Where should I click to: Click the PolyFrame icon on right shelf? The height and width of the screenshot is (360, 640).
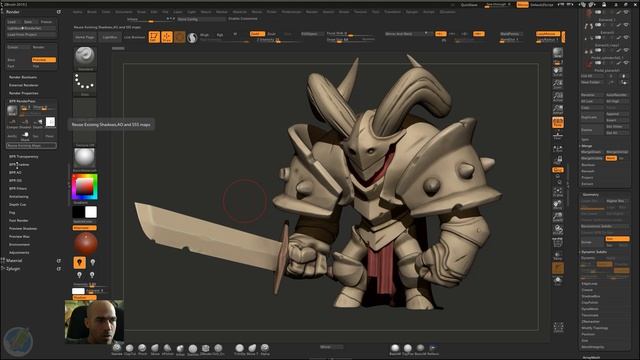[558, 243]
